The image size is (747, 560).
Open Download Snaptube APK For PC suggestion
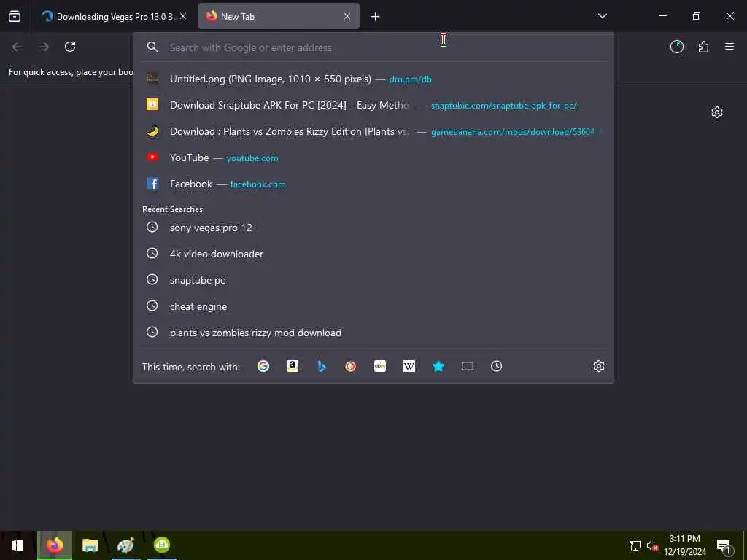[373, 105]
